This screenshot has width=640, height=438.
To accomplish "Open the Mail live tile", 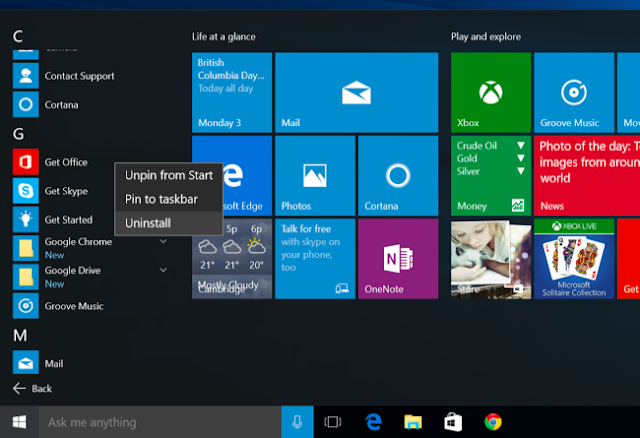I will point(356,92).
